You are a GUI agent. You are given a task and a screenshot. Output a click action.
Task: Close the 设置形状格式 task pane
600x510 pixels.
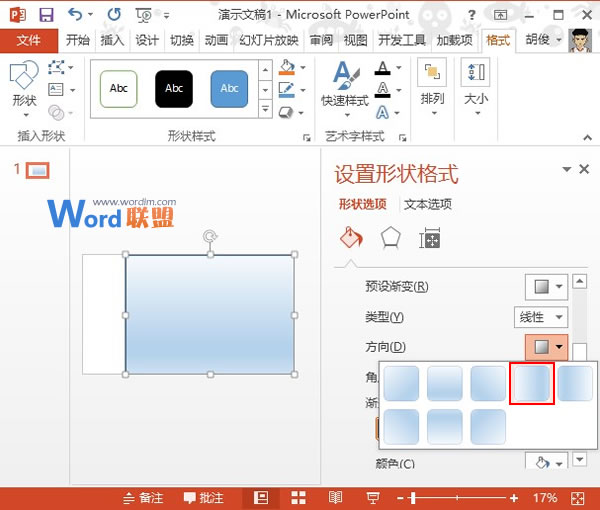(584, 169)
